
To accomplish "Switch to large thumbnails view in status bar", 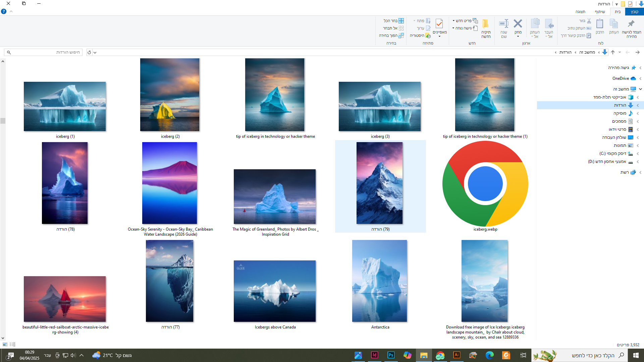I will click(x=5, y=344).
